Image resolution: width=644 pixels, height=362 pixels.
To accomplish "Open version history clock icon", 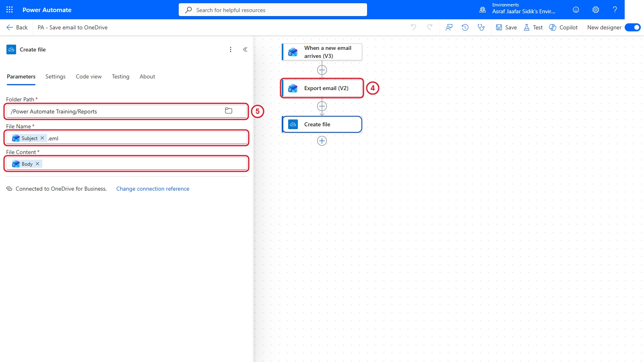I will tap(465, 27).
